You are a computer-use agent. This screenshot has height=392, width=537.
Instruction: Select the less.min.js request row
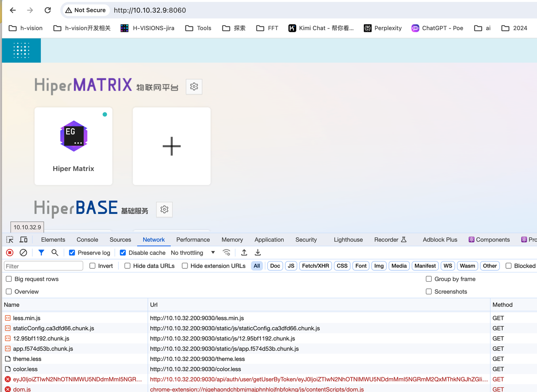(x=268, y=318)
